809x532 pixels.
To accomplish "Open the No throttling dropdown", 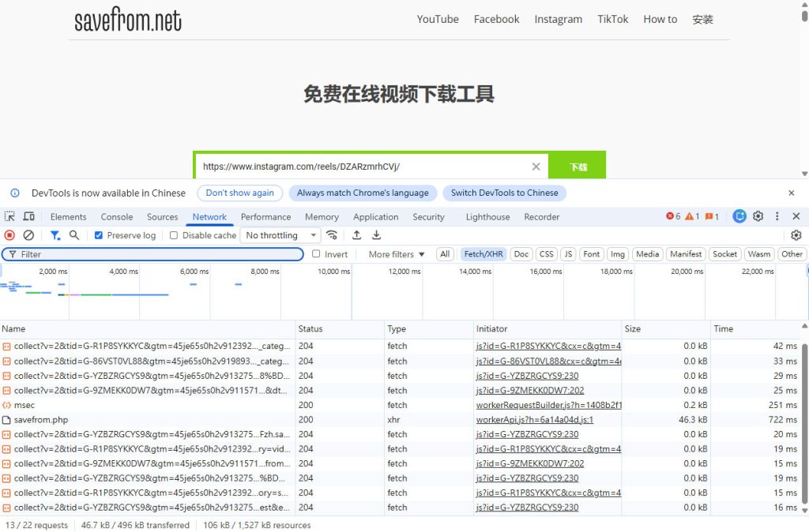I will (280, 235).
